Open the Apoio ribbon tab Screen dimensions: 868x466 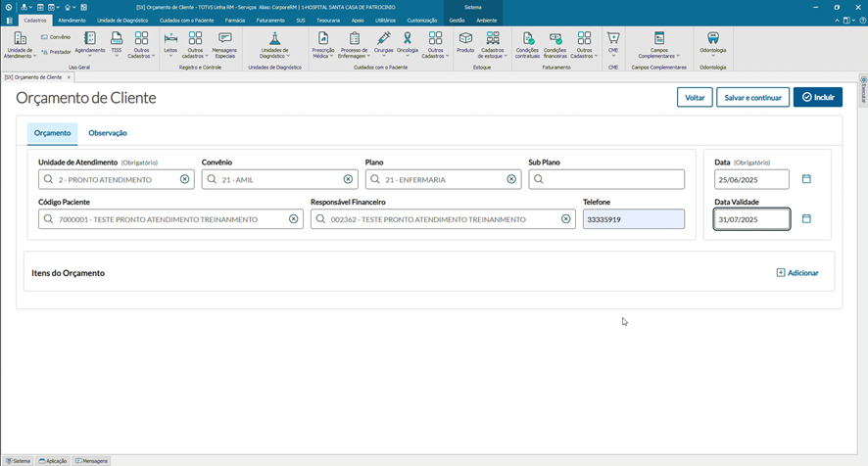point(358,21)
